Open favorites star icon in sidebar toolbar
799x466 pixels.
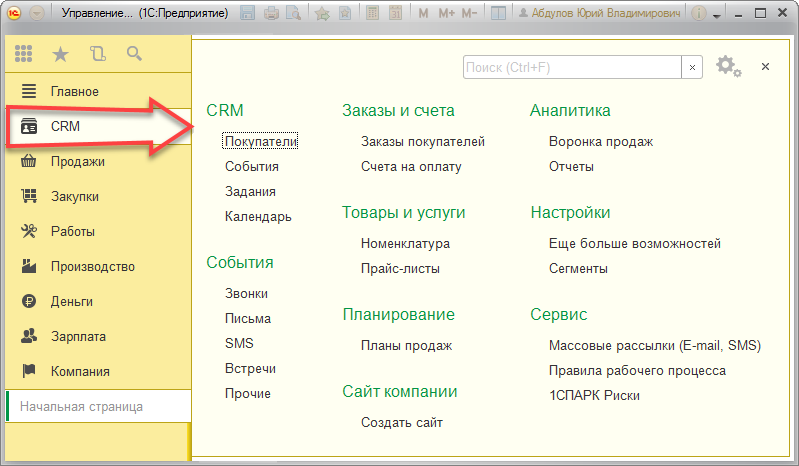click(60, 53)
